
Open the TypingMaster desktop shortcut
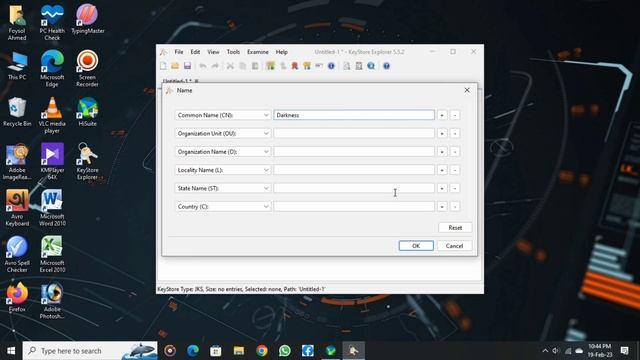click(x=87, y=19)
